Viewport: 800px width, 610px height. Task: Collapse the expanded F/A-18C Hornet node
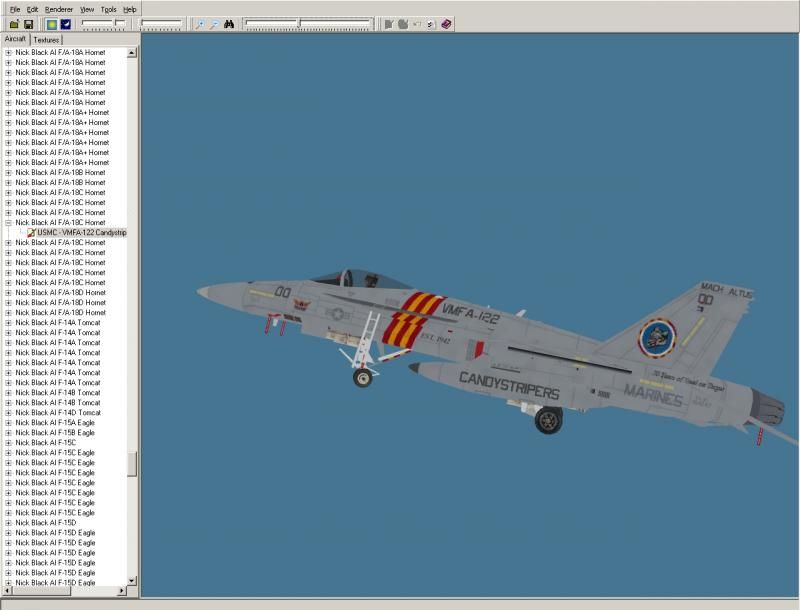click(8, 222)
